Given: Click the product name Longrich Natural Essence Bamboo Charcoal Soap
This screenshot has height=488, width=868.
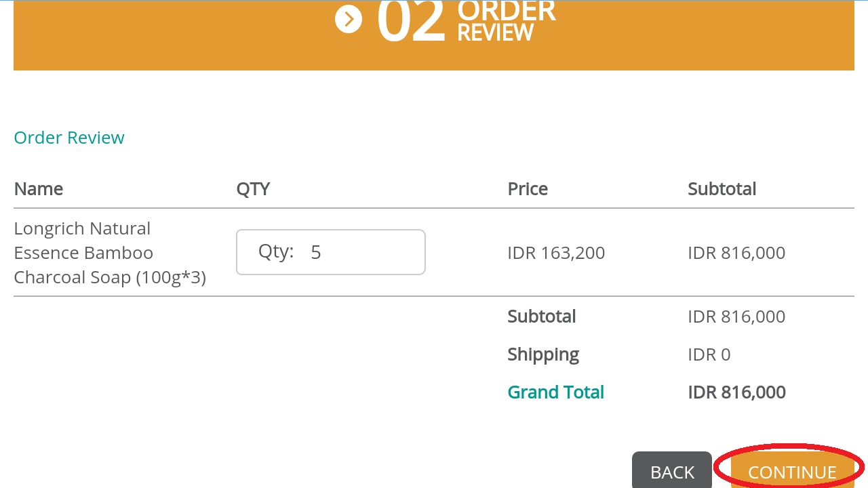Looking at the screenshot, I should coord(110,253).
